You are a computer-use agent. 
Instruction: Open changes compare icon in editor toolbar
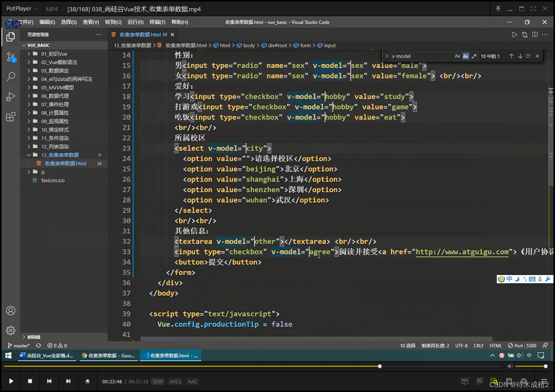[x=525, y=35]
